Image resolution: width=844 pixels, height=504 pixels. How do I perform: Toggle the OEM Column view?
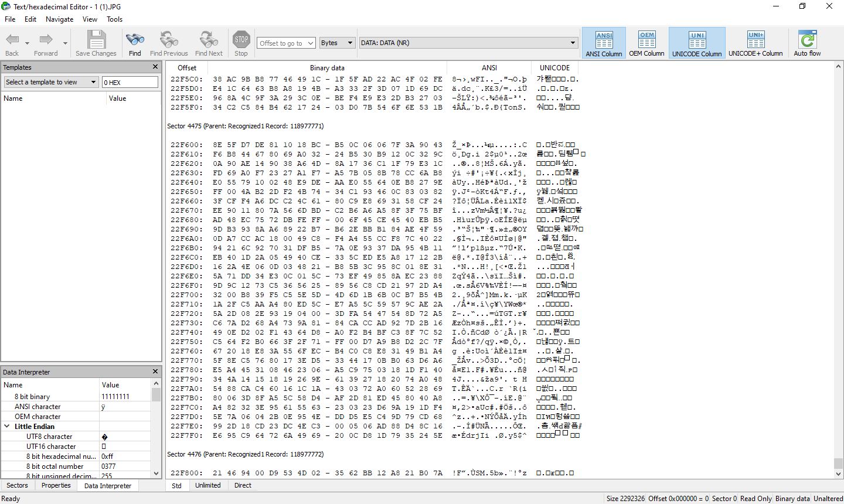pos(646,43)
